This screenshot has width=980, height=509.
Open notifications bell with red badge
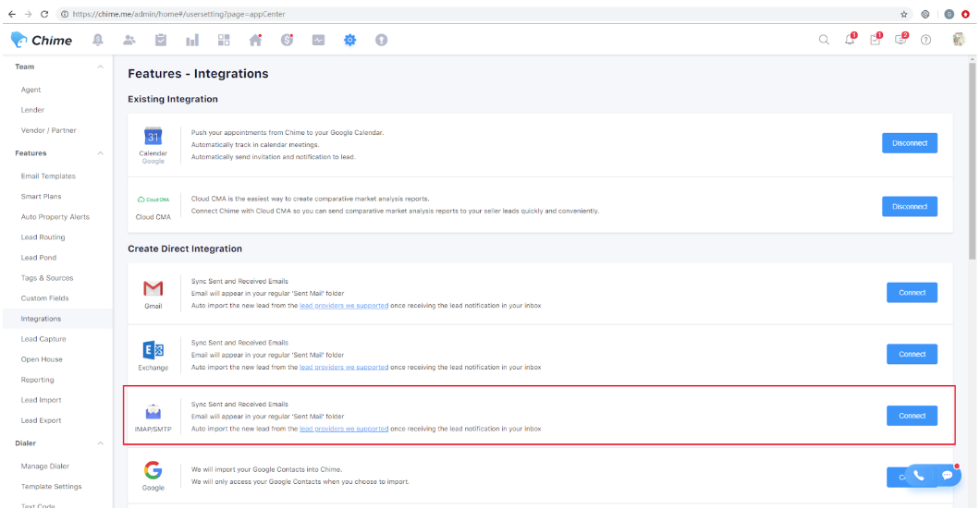pyautogui.click(x=851, y=40)
